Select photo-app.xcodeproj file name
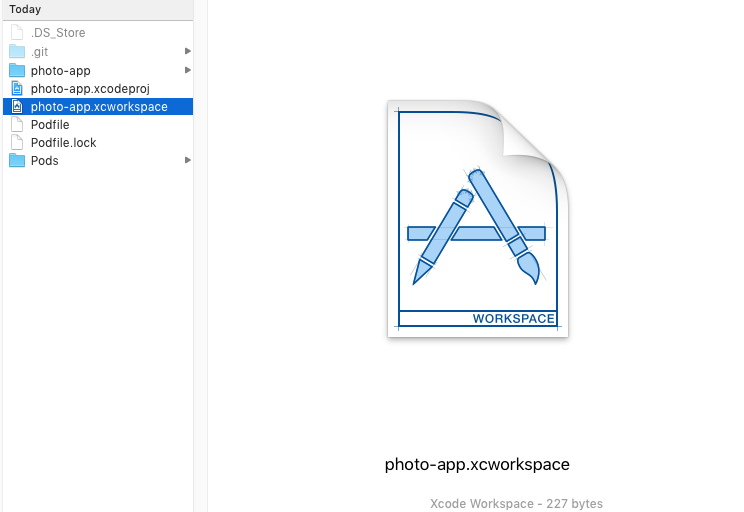The image size is (744, 512). [90, 89]
